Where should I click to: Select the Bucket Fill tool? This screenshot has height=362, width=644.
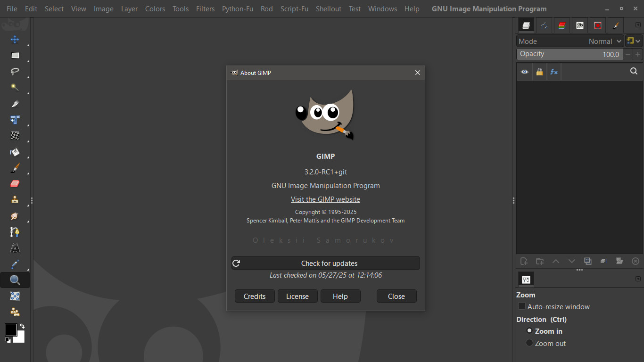[x=15, y=152]
